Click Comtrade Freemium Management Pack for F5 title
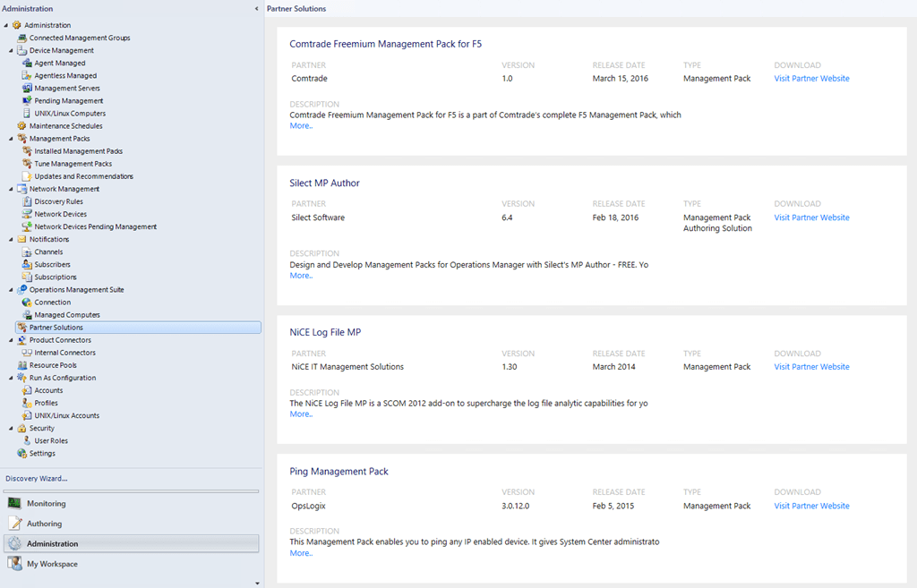 pos(385,44)
